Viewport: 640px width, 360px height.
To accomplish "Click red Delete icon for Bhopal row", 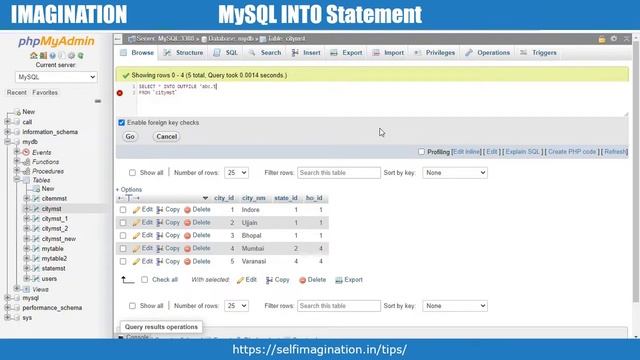I will click(187, 236).
